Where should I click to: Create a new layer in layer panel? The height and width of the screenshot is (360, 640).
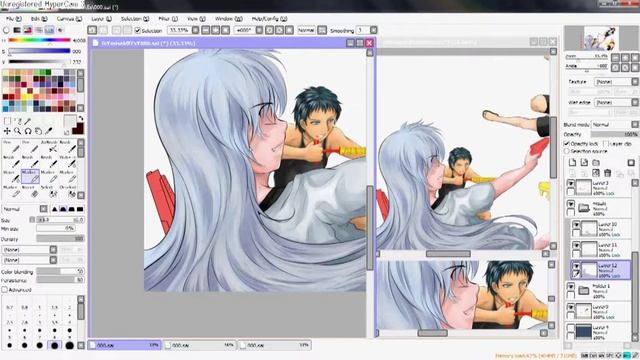point(572,162)
